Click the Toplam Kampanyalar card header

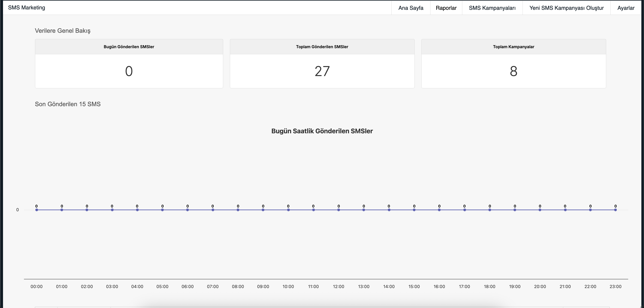[514, 47]
